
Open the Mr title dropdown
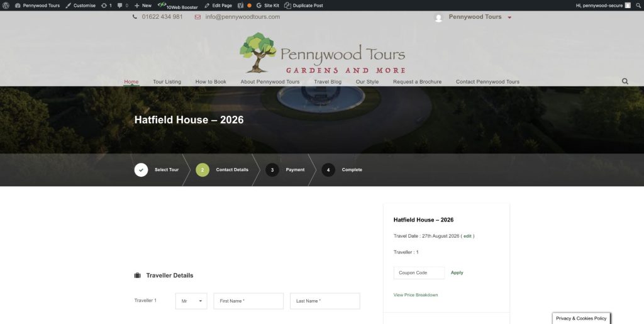coord(191,301)
